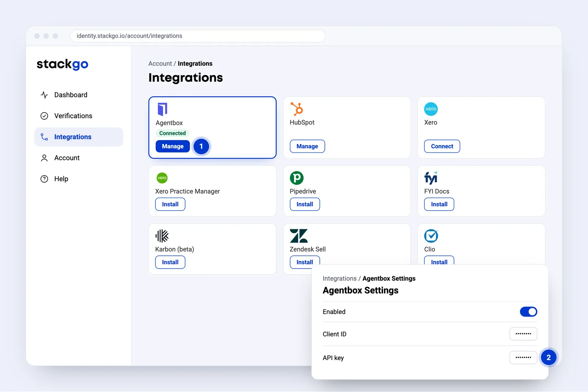Image resolution: width=588 pixels, height=392 pixels.
Task: Click the FYI Docs logo
Action: [x=431, y=178]
